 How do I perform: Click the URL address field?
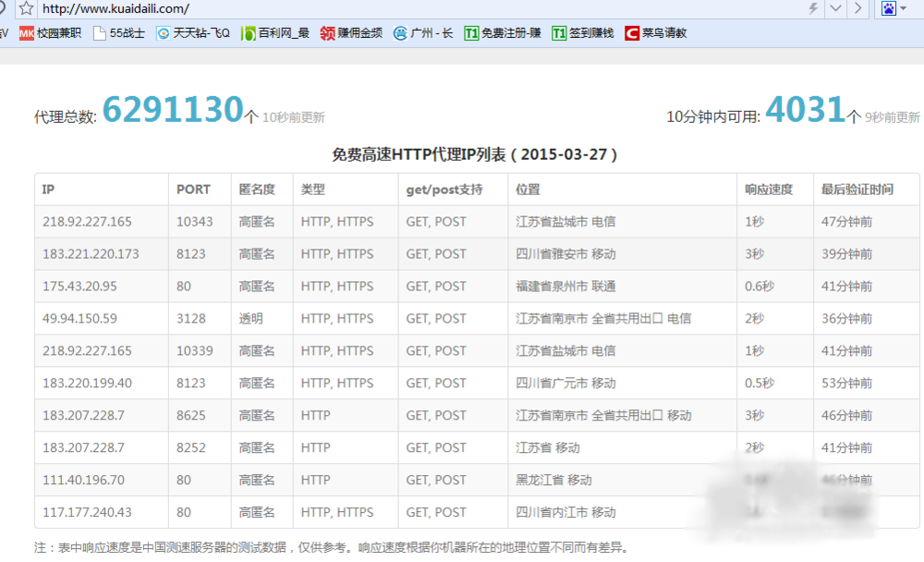pos(370,8)
